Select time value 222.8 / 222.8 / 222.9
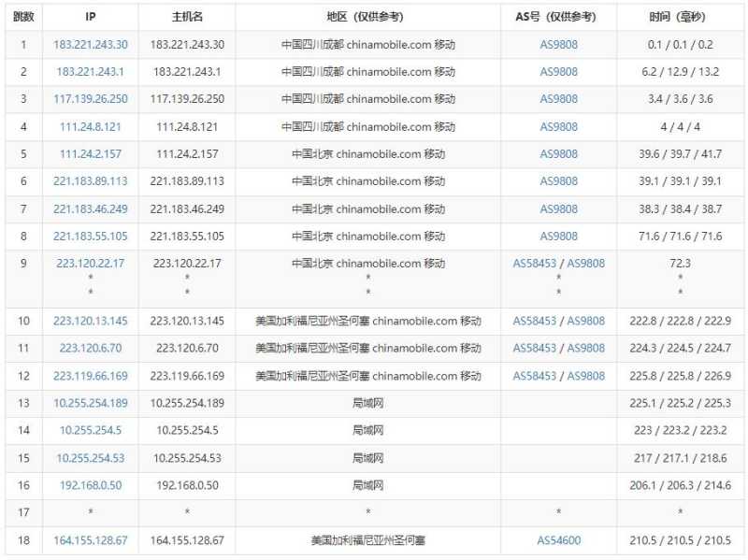This screenshot has height=560, width=748. 681,321
